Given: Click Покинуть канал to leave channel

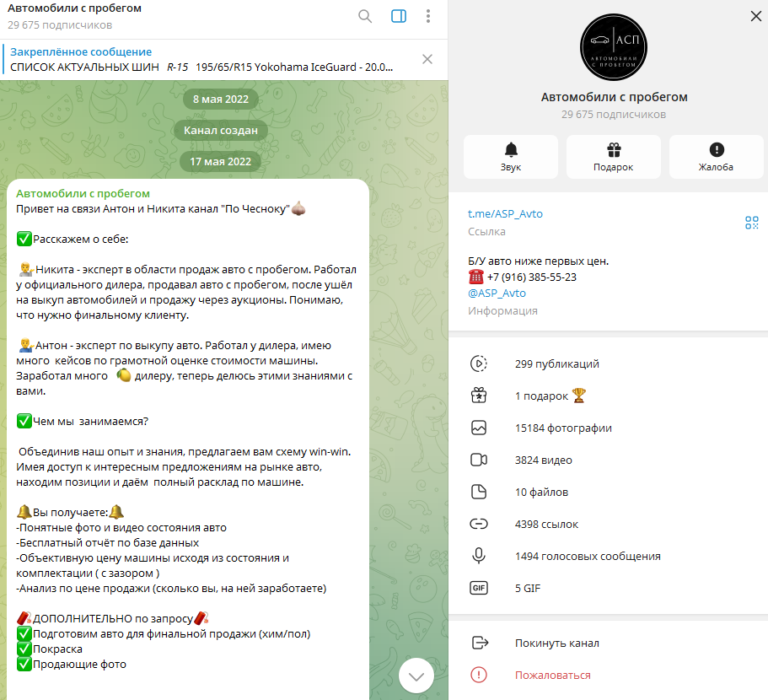Looking at the screenshot, I should (x=609, y=643).
